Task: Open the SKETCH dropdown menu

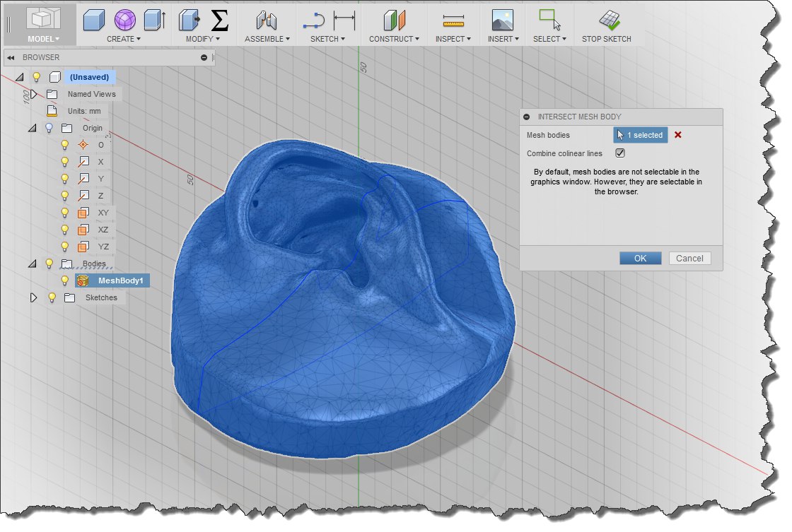Action: coord(327,39)
